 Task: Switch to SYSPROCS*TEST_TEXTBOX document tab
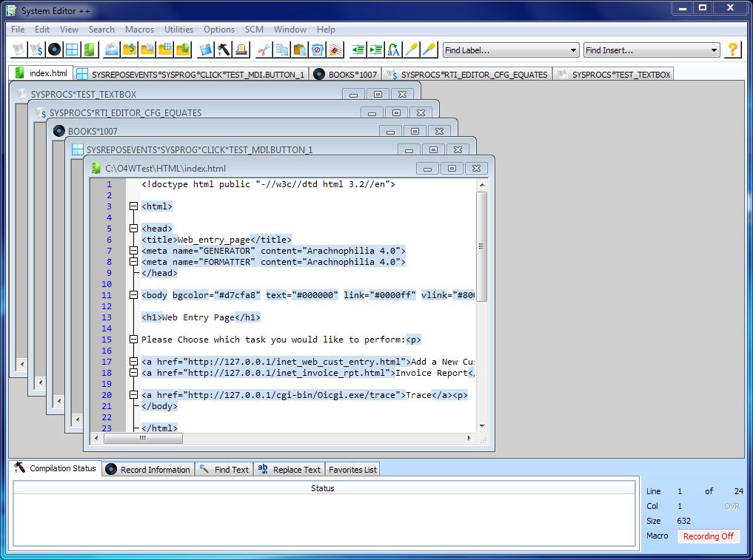[x=613, y=74]
